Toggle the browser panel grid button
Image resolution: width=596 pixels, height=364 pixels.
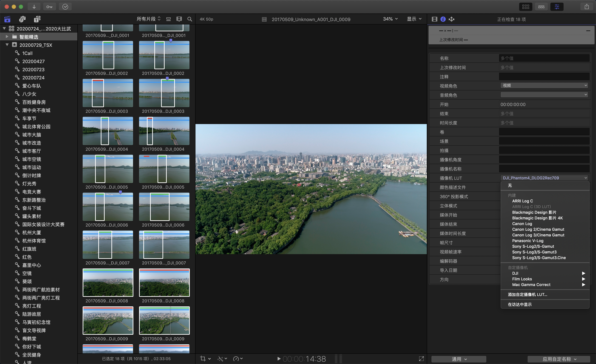(525, 7)
